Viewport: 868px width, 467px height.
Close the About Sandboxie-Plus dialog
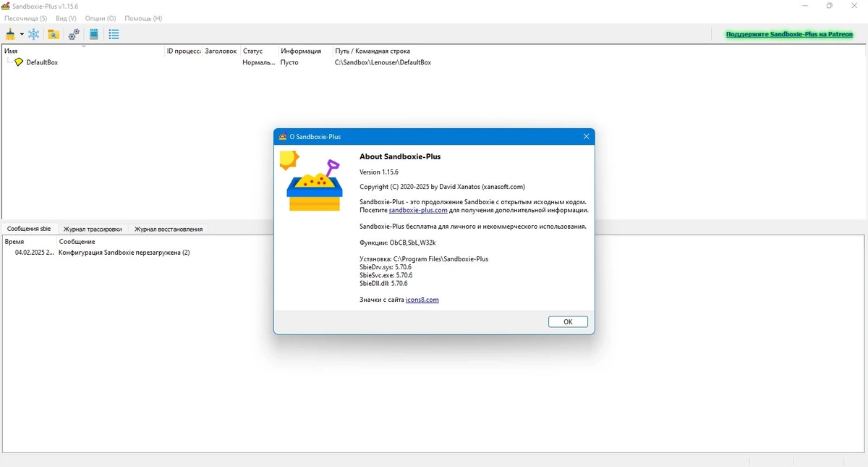click(x=587, y=136)
